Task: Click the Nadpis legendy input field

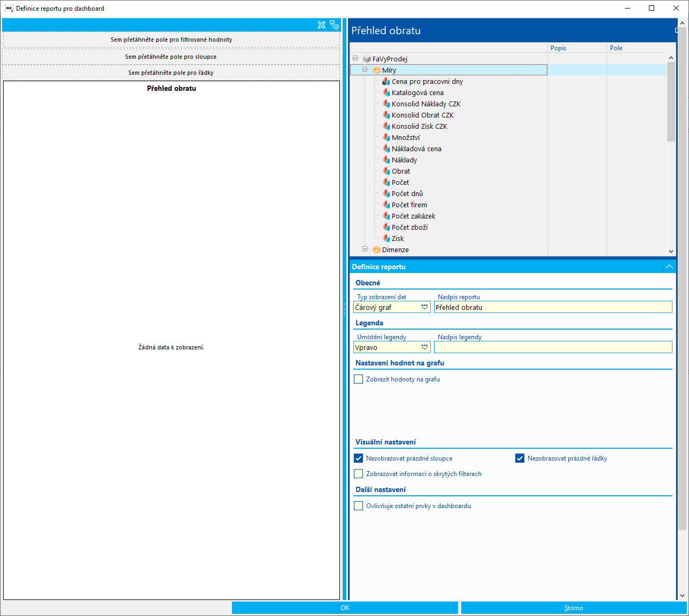Action: 553,347
